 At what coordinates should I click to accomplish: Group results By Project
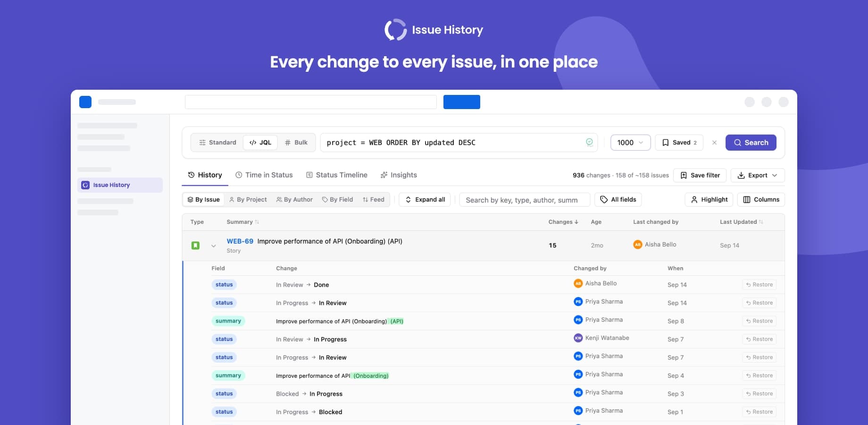[x=248, y=200]
